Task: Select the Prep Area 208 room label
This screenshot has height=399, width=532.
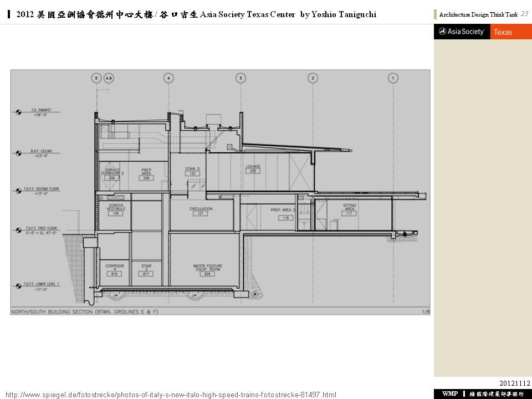Action: (x=146, y=173)
